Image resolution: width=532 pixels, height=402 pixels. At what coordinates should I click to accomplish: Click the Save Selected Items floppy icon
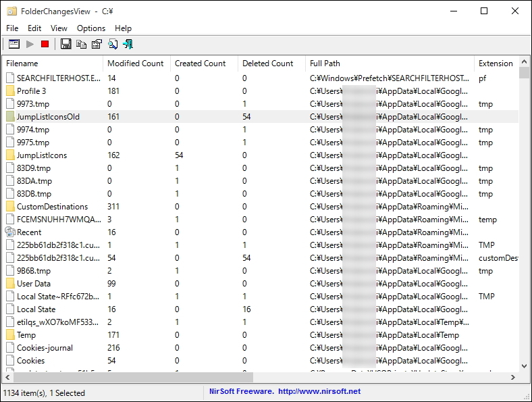tap(65, 44)
